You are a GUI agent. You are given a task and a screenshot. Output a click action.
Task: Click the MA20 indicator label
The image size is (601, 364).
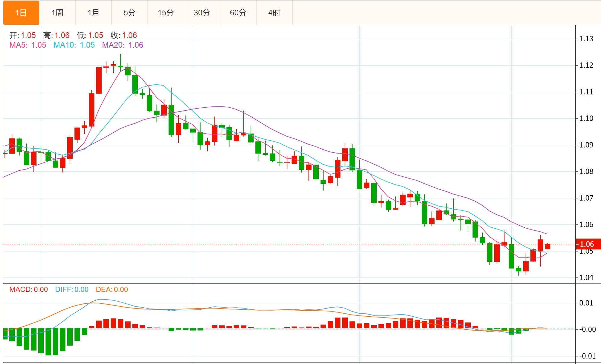click(122, 45)
